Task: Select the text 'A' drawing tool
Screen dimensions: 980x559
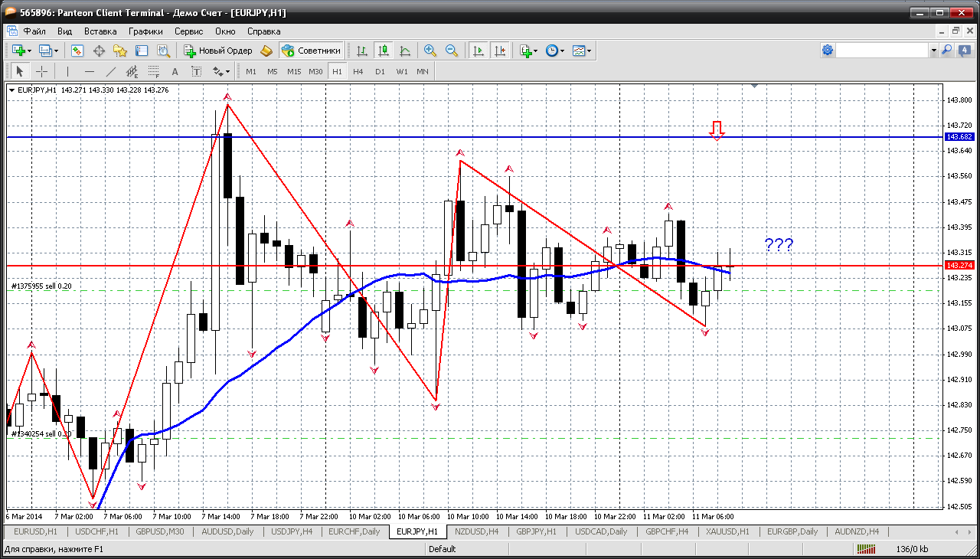Action: coord(175,71)
